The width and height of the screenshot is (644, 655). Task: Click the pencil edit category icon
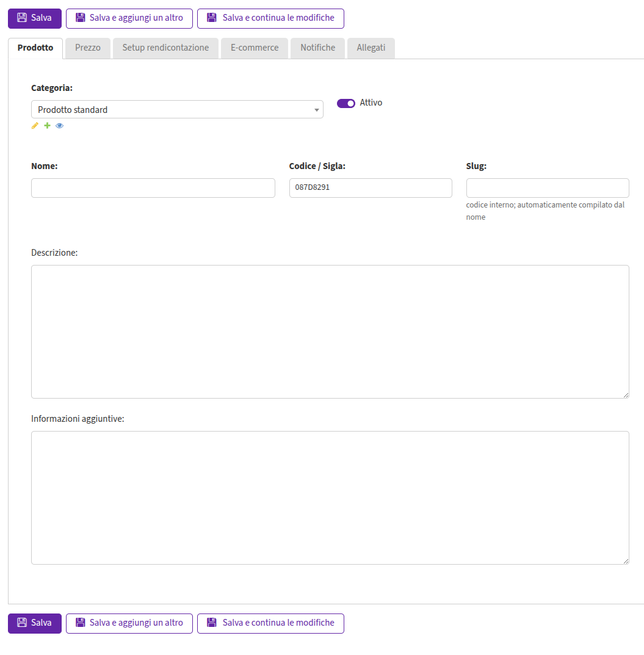pos(35,126)
